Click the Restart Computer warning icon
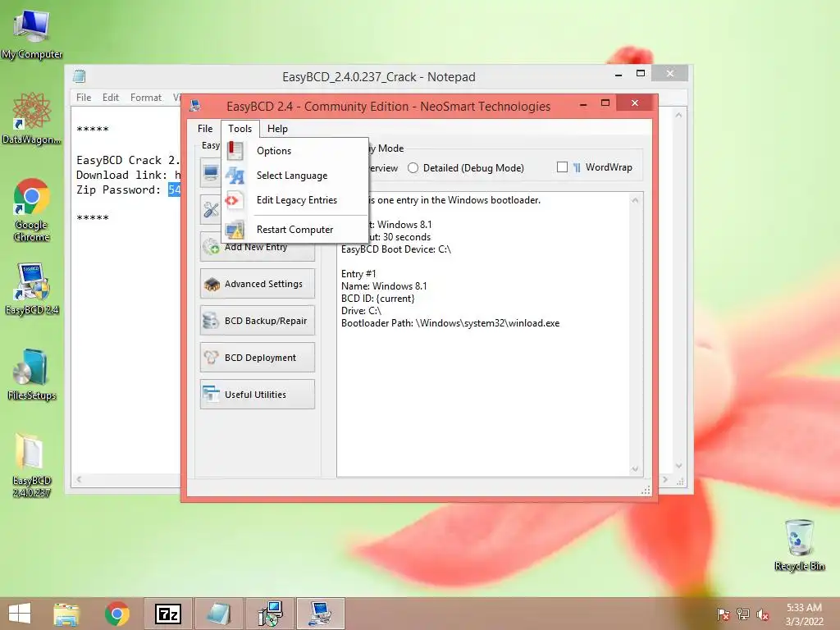This screenshot has height=630, width=840. click(x=235, y=231)
